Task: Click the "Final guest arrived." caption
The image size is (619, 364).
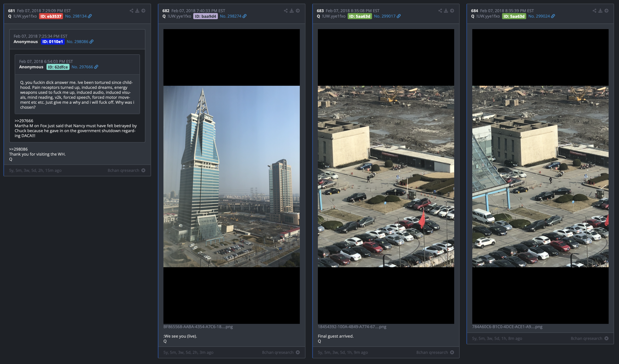Action: pyautogui.click(x=335, y=336)
